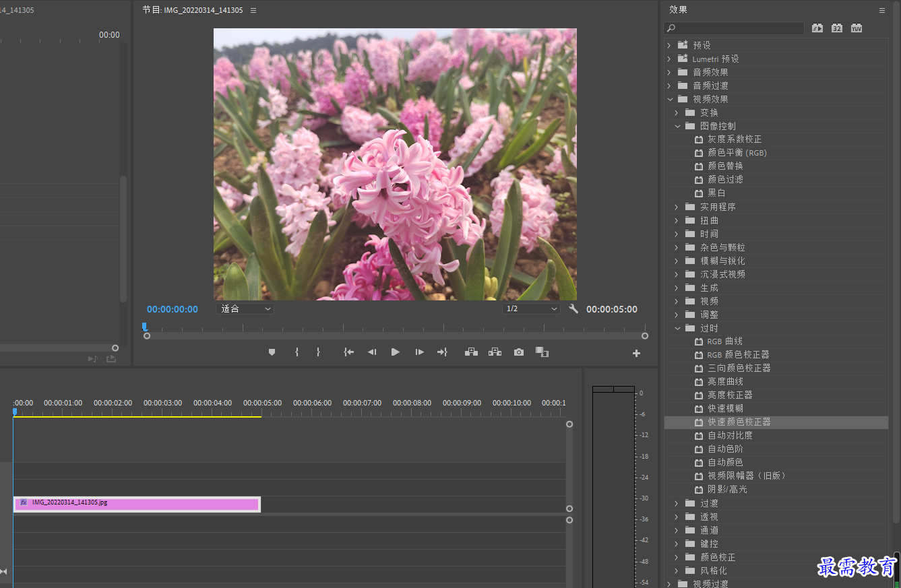Click the Comparison View icon

tap(542, 352)
